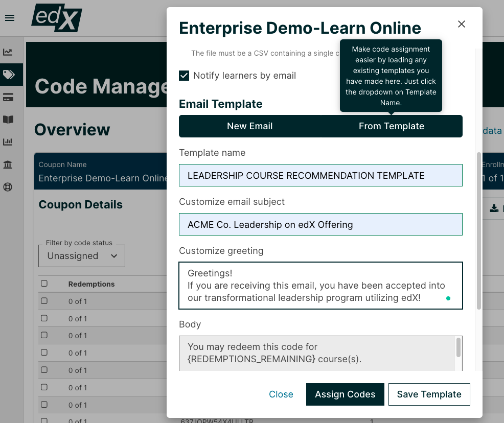Toggle the select-all checkbox beside Redemptions
Image resolution: width=504 pixels, height=423 pixels.
[44, 284]
